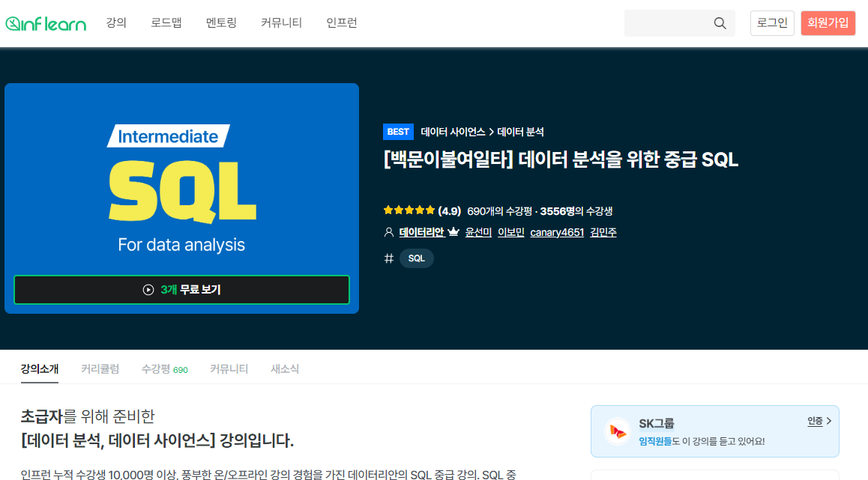Play 3개 무료 보기 preview

(181, 290)
